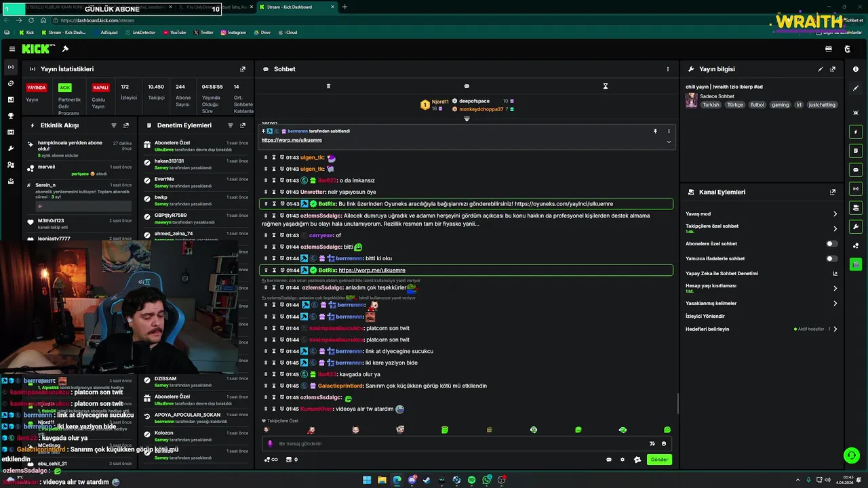Image resolution: width=868 pixels, height=488 pixels.
Task: Expand Hedefleri belirleyin goals
Action: click(835, 329)
